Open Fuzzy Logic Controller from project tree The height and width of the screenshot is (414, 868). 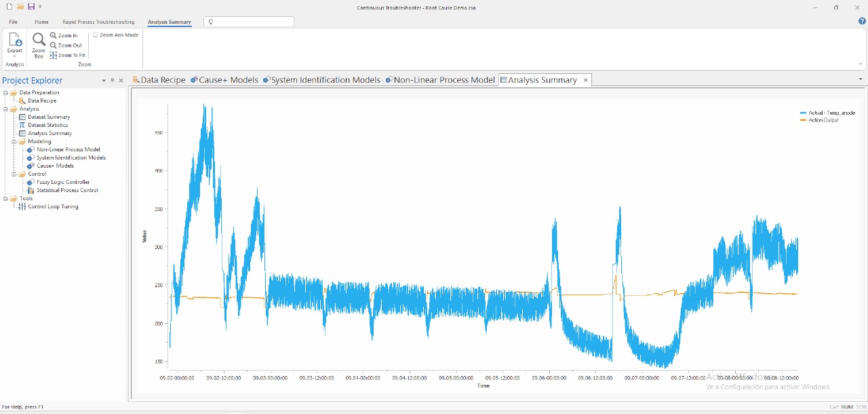tap(62, 182)
